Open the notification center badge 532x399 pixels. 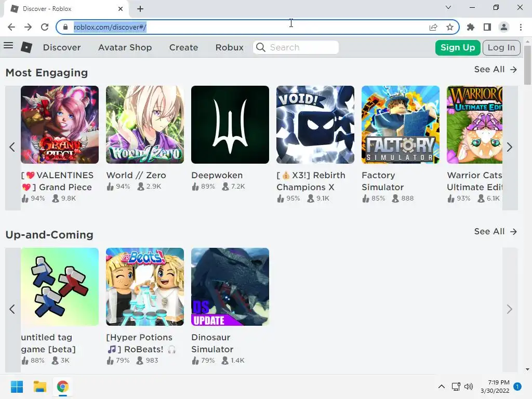point(517,387)
